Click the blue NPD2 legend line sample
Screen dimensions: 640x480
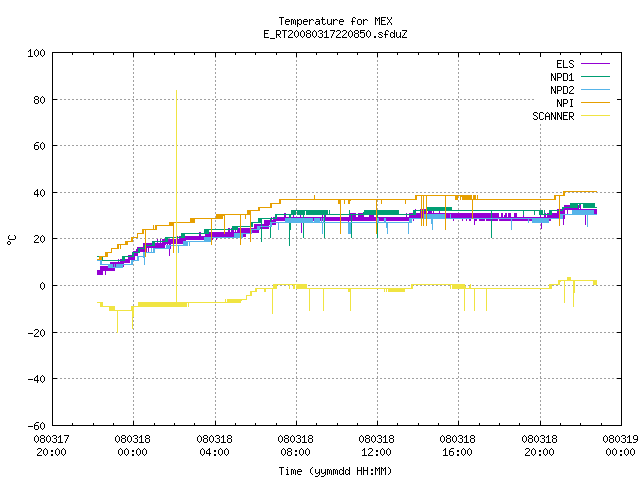click(596, 89)
